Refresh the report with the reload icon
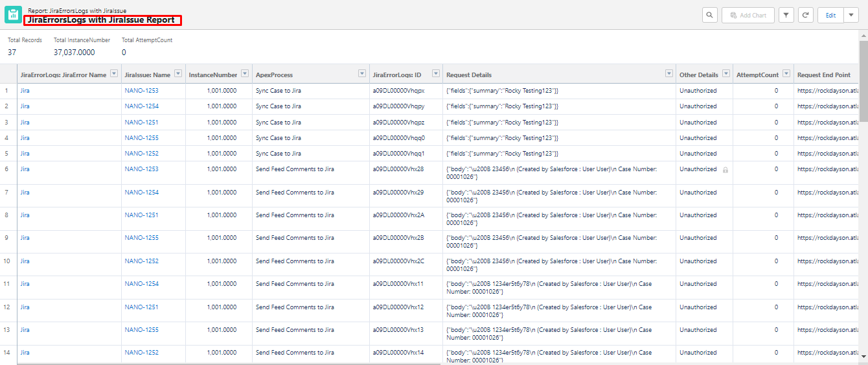 805,15
